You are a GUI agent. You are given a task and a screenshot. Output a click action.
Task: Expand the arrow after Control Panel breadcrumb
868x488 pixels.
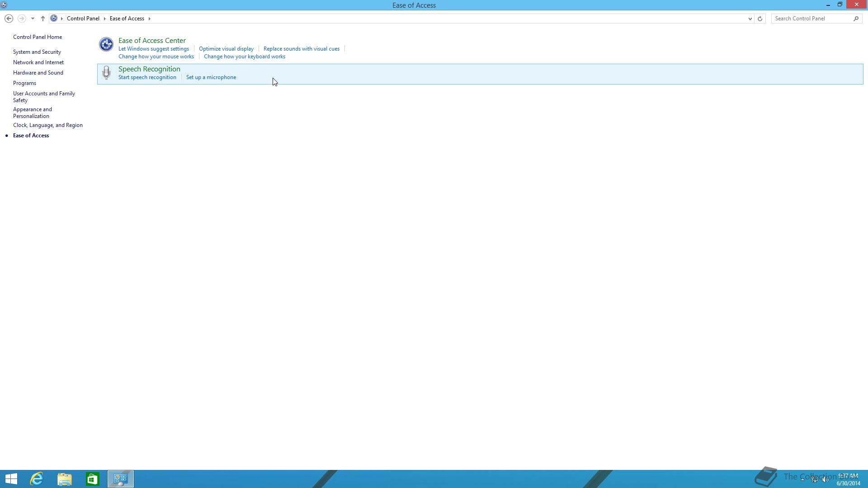104,19
